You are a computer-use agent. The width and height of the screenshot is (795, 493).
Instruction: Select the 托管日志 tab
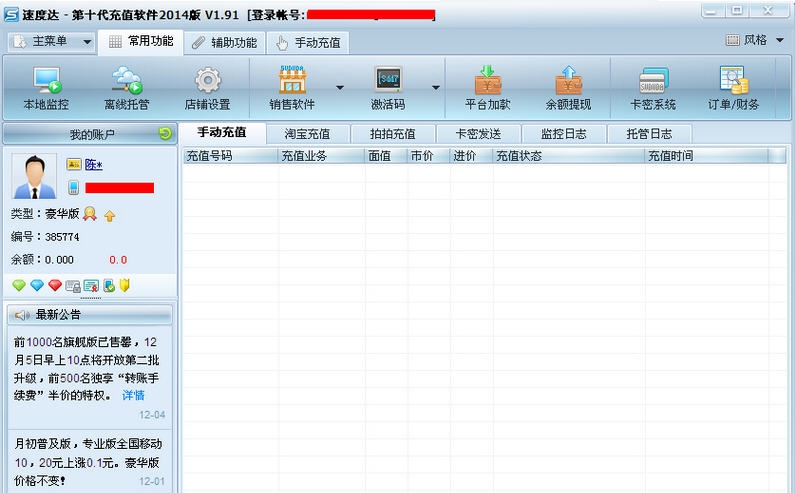pos(649,134)
